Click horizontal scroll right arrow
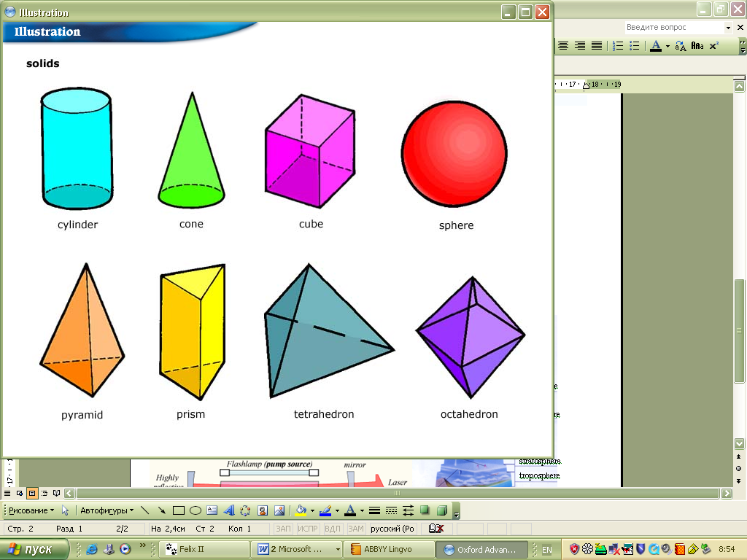 coord(727,494)
